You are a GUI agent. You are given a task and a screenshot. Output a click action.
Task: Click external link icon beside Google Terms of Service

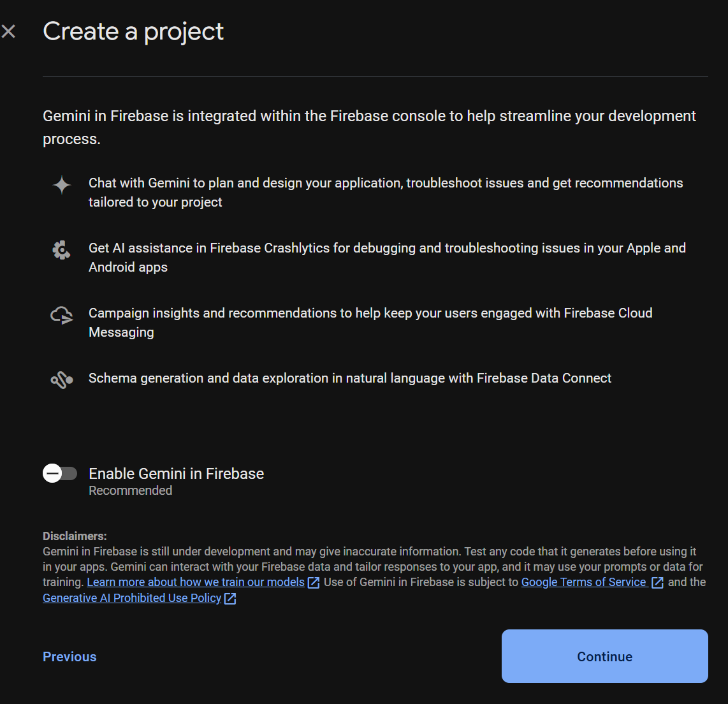[x=657, y=582]
